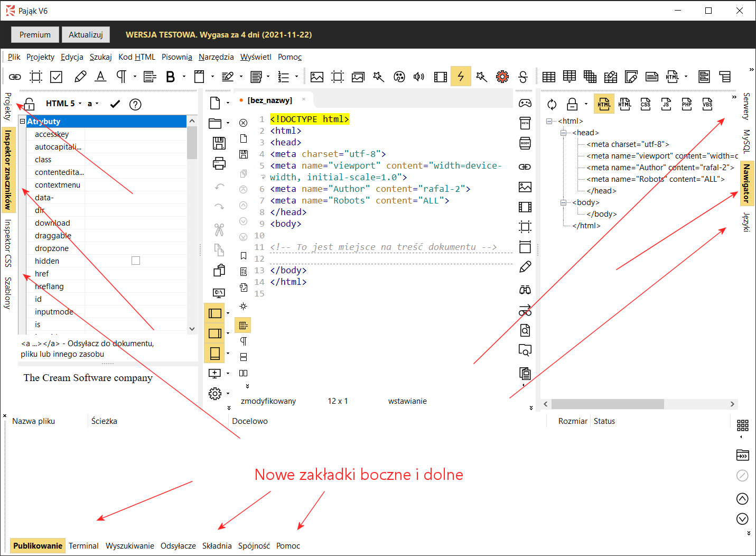This screenshot has height=556, width=756.
Task: Collapse the Atrybuty section
Action: point(23,121)
